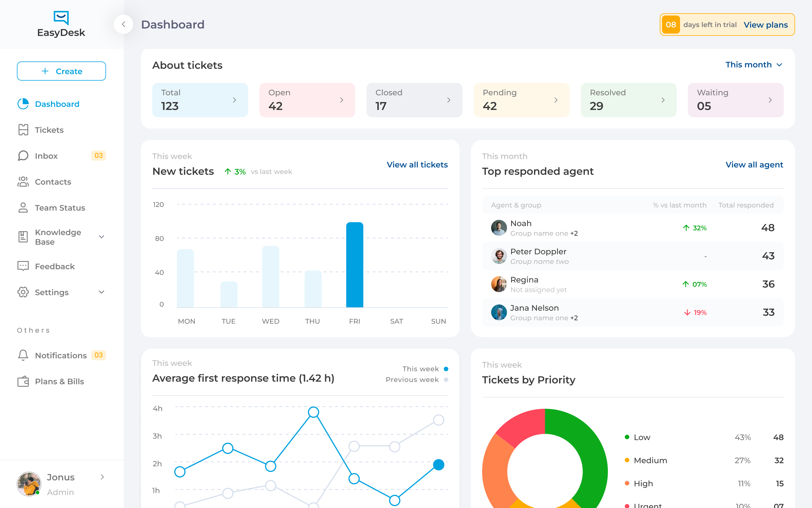Open the Notifications bell icon
This screenshot has width=812, height=508.
tap(23, 355)
